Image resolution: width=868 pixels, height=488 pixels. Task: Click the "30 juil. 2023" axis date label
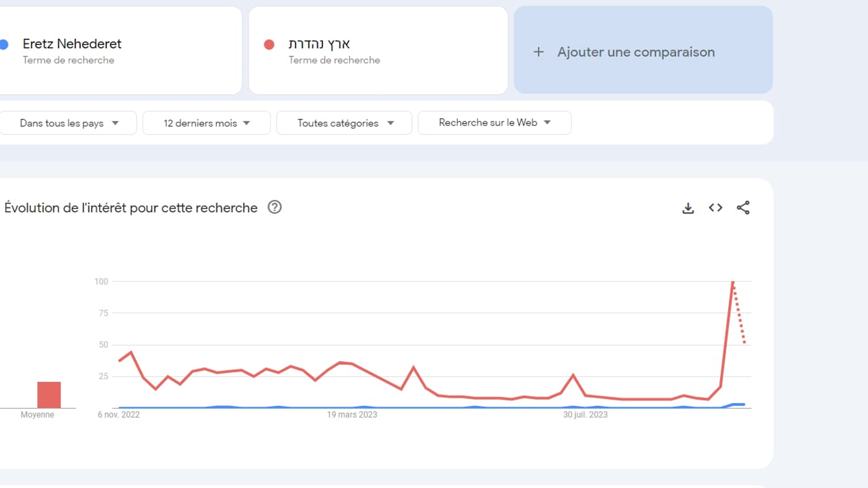[585, 415]
